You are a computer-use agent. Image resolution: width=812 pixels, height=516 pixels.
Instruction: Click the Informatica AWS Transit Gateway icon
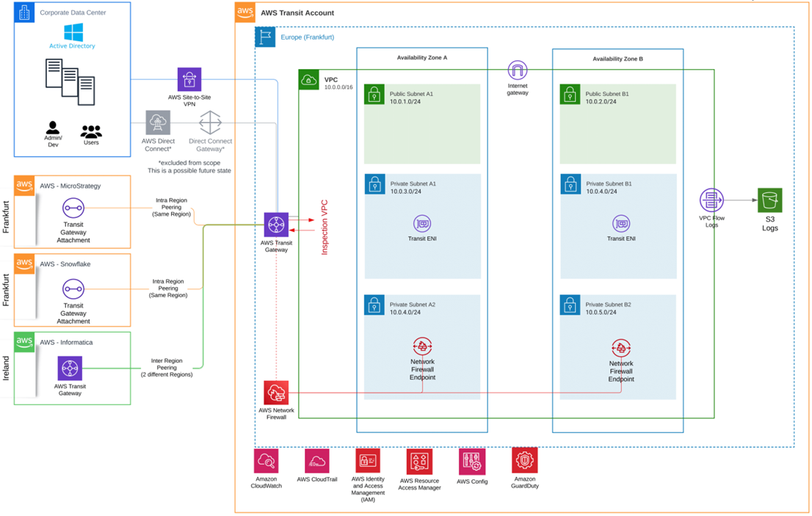(x=70, y=368)
